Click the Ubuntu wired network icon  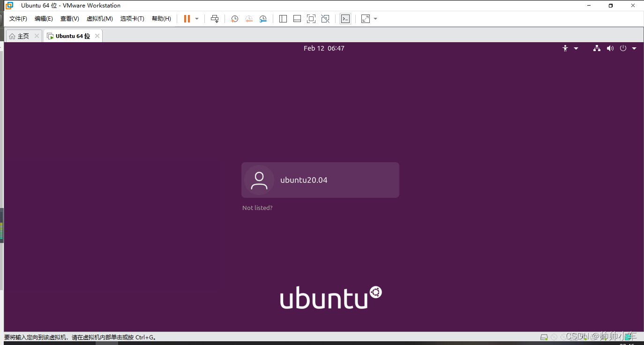click(597, 48)
